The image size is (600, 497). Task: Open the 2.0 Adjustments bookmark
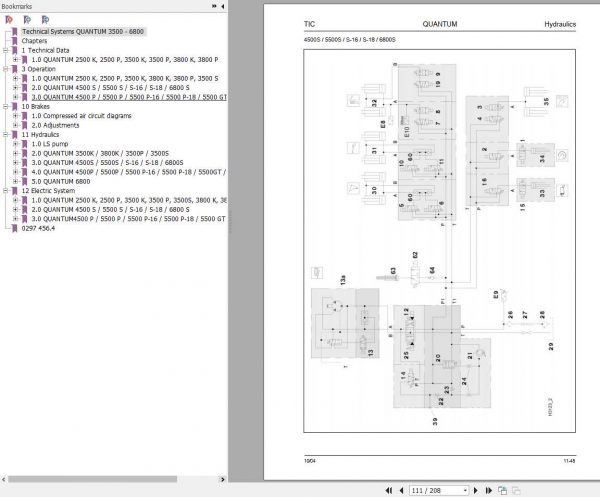pyautogui.click(x=55, y=125)
